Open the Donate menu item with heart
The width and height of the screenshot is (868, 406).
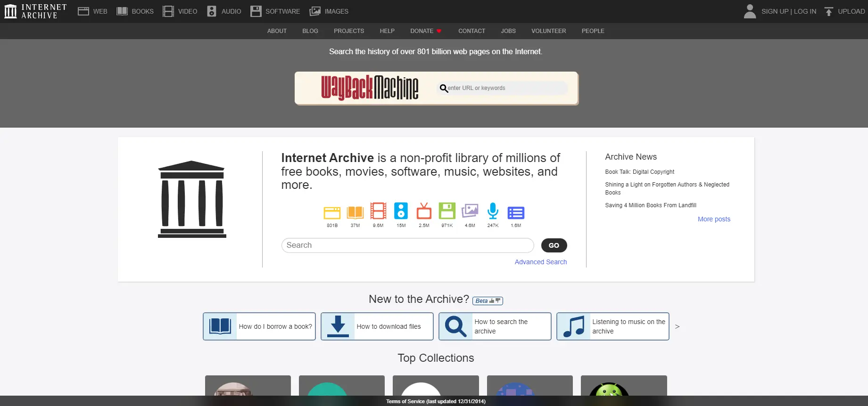tap(425, 31)
